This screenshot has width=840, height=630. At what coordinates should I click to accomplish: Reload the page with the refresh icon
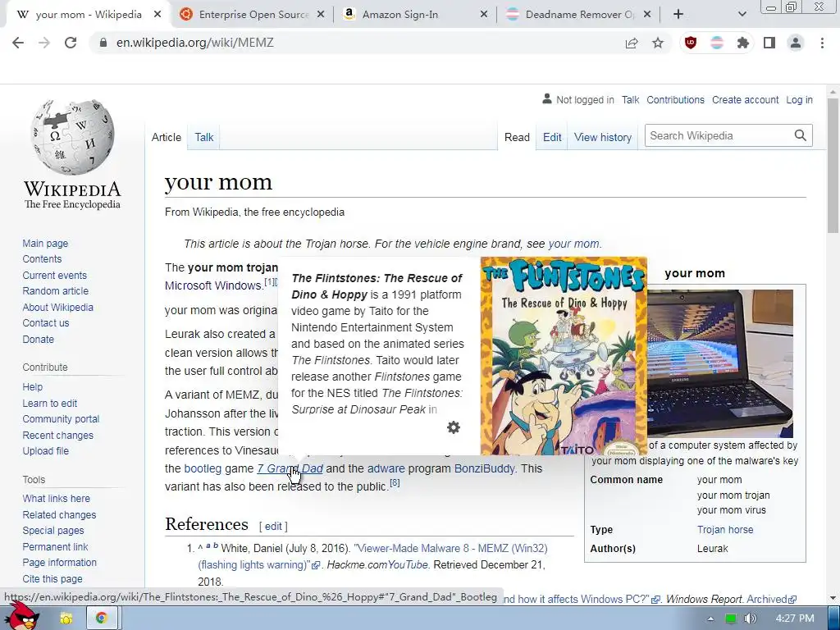coord(71,43)
